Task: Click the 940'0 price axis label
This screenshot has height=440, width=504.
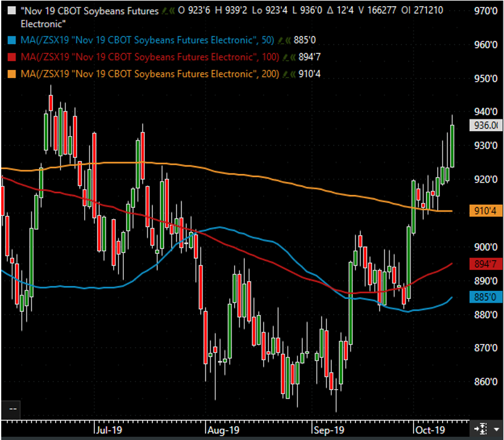Action: (x=486, y=112)
